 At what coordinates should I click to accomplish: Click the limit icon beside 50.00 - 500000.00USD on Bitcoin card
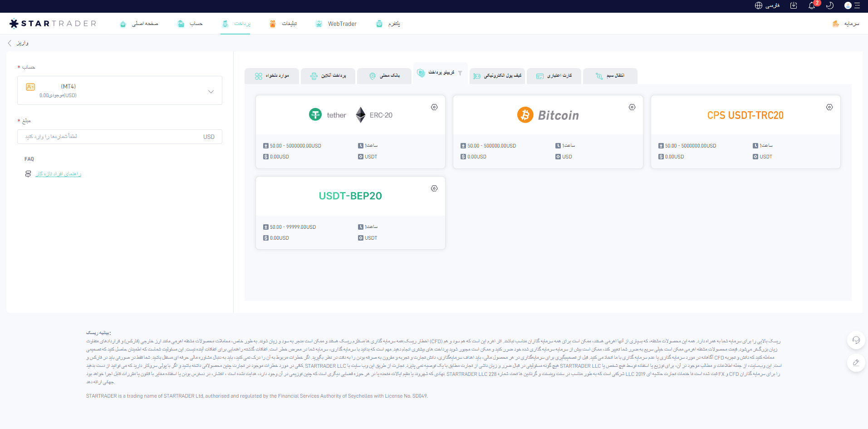click(x=463, y=146)
